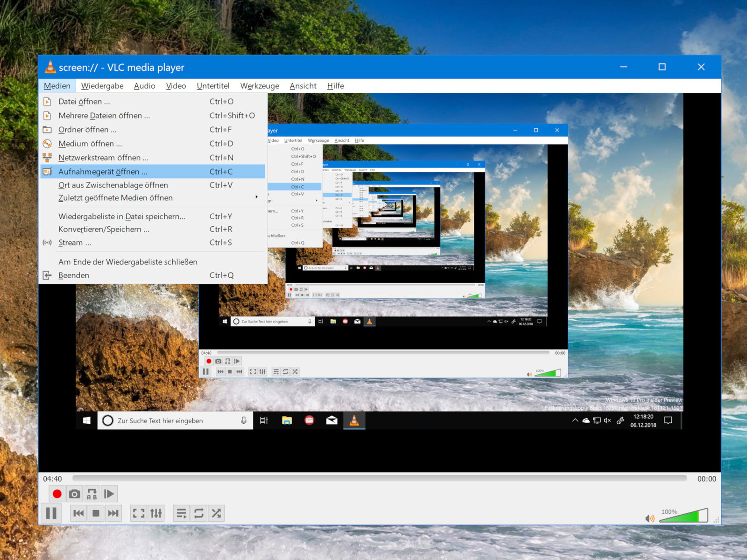Open the Mail taskbar icon
The height and width of the screenshot is (560, 747).
(x=331, y=420)
